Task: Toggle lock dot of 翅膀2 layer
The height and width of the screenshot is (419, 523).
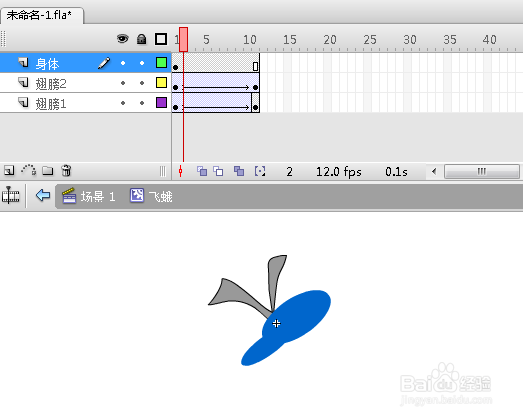Action: tap(142, 83)
